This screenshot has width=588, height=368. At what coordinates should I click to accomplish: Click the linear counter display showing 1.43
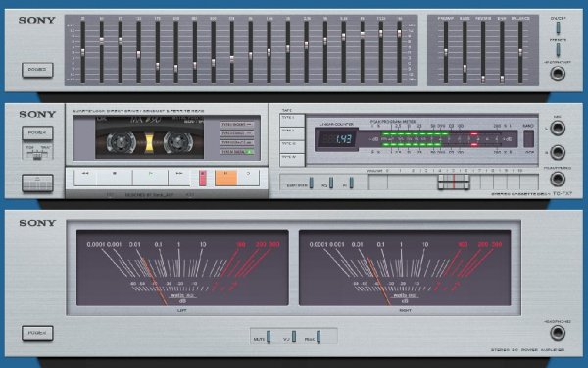337,139
